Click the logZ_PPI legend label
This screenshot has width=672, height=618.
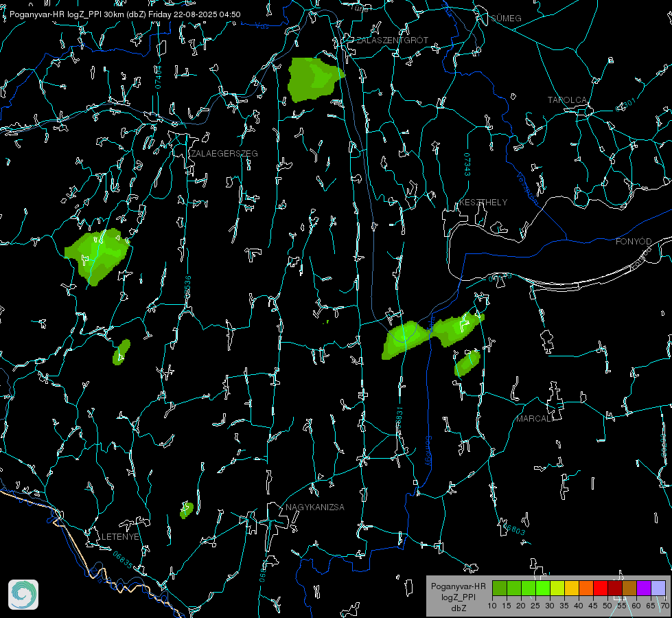(459, 597)
